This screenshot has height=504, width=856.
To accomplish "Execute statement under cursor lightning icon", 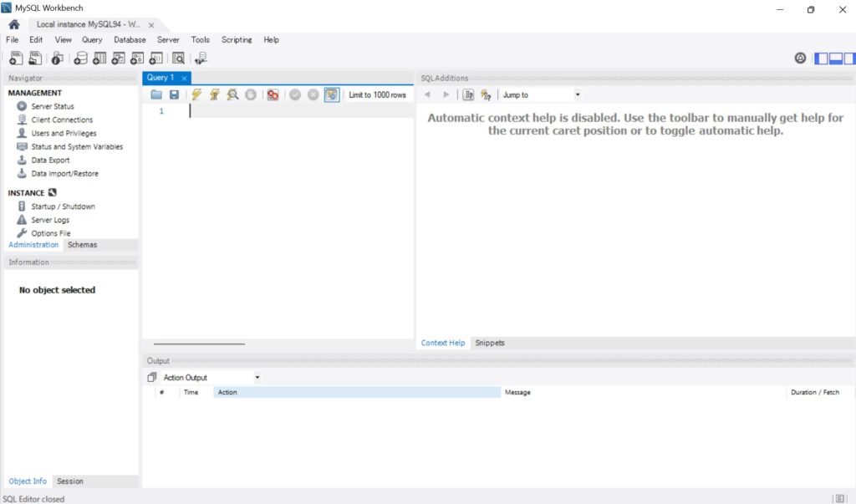I will click(215, 94).
